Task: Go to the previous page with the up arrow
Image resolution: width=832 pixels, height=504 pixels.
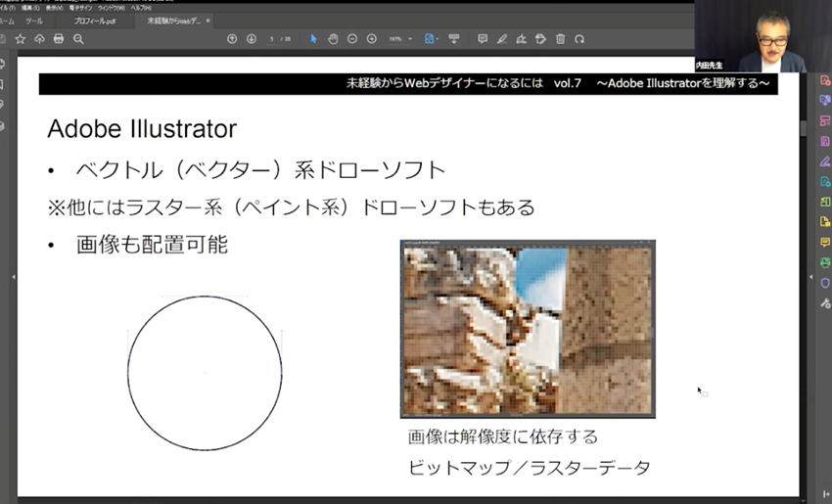Action: click(232, 39)
